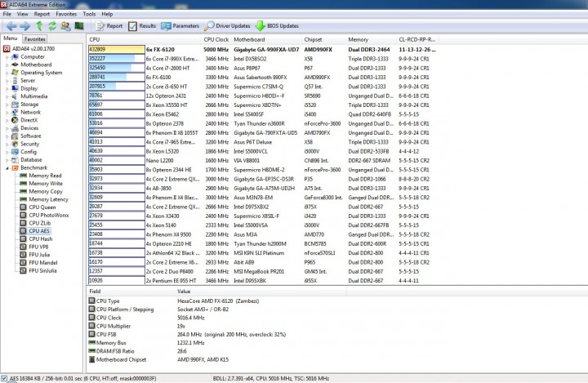Open the CPU Hash benchmark
This screenshot has width=588, height=383.
click(x=41, y=238)
